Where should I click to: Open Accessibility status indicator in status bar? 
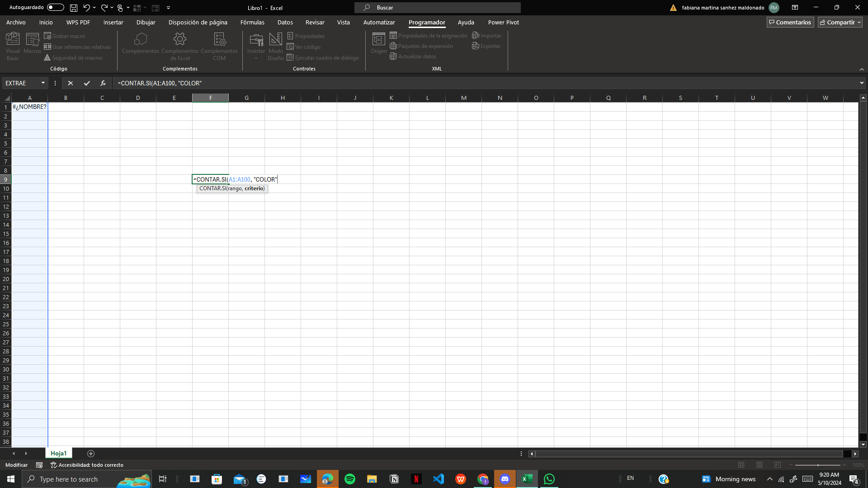[x=87, y=465]
